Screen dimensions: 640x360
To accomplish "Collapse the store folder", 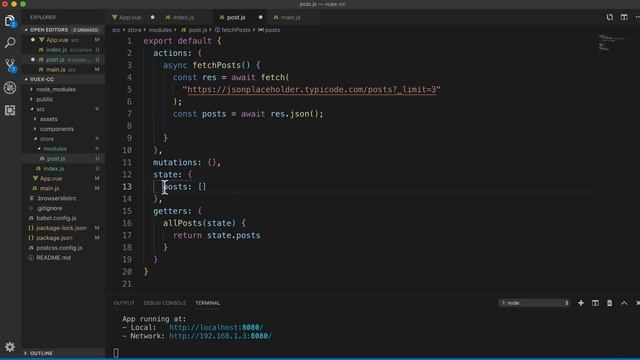I will pyautogui.click(x=47, y=139).
